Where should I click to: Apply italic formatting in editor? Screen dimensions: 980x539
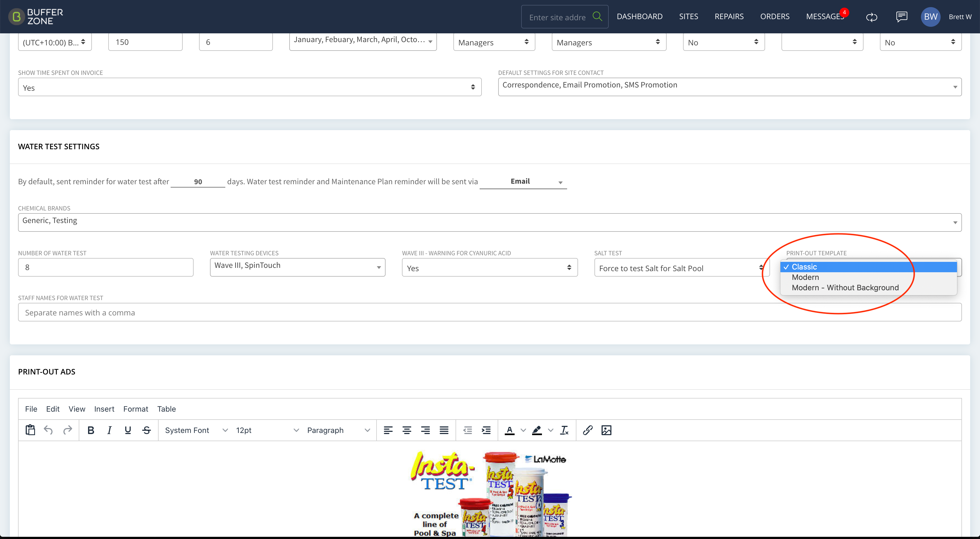109,430
